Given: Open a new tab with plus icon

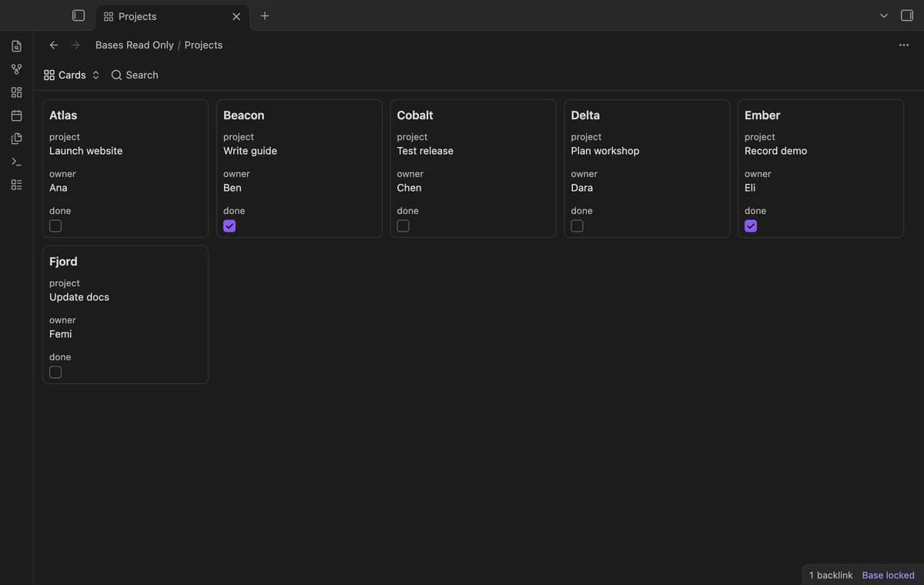Looking at the screenshot, I should [265, 15].
